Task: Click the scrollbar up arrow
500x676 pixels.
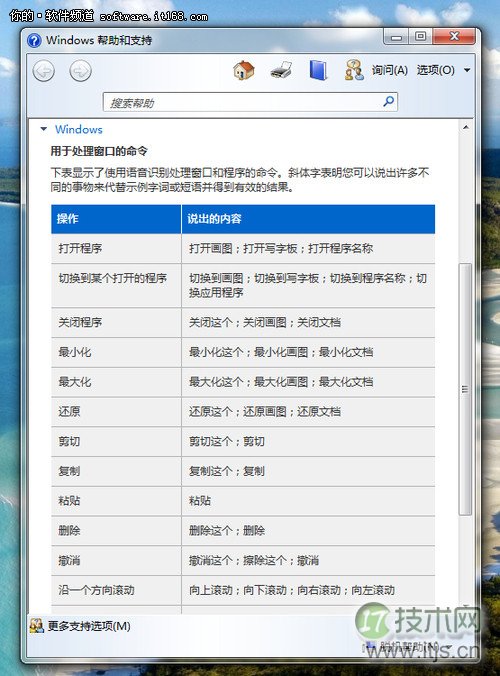Action: point(466,128)
